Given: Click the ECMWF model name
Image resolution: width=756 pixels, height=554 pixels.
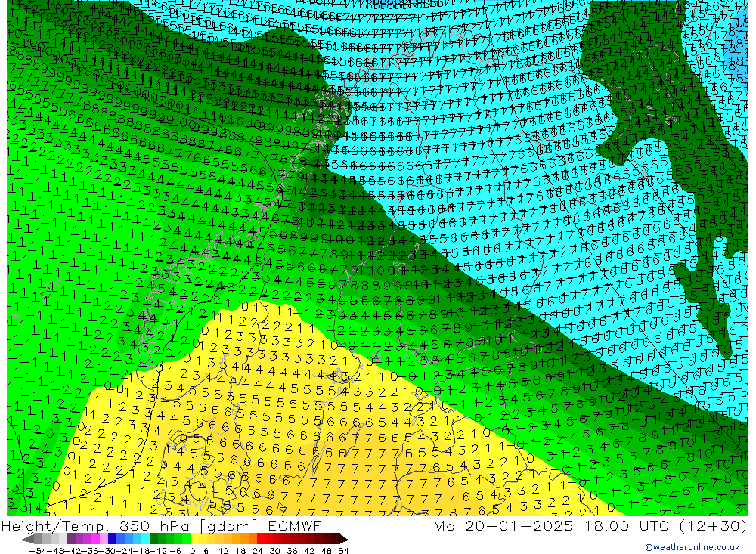Looking at the screenshot, I should click(x=293, y=525).
